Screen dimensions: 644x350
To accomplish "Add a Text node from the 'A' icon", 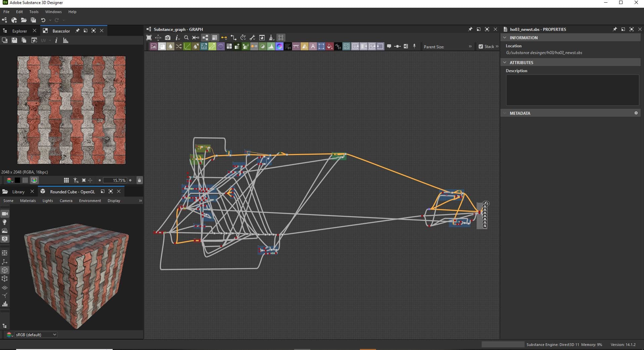I will point(313,47).
